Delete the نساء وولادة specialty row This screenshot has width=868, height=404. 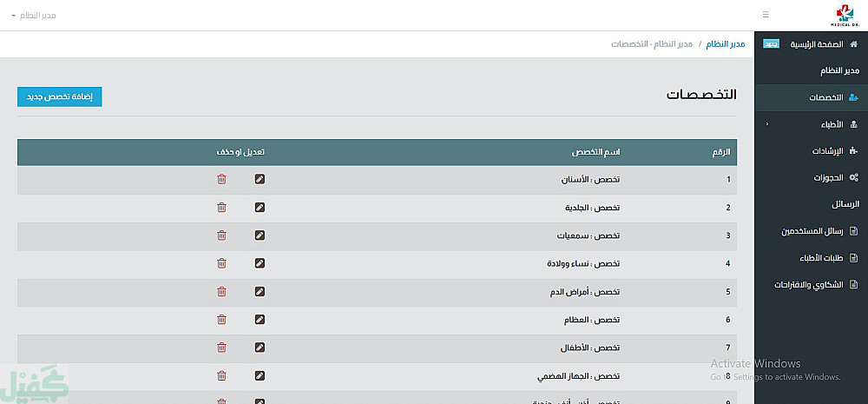tap(221, 263)
